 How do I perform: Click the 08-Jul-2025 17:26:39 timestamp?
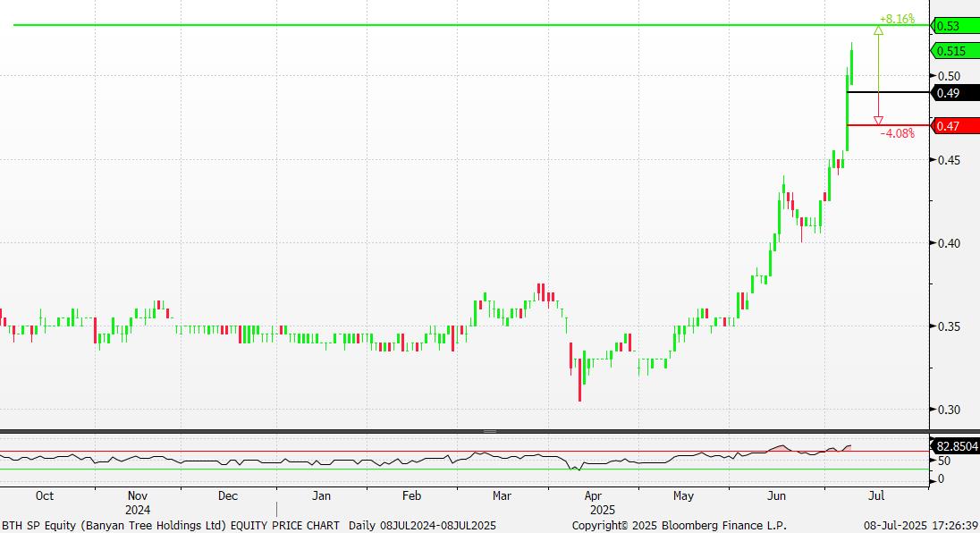(x=921, y=526)
